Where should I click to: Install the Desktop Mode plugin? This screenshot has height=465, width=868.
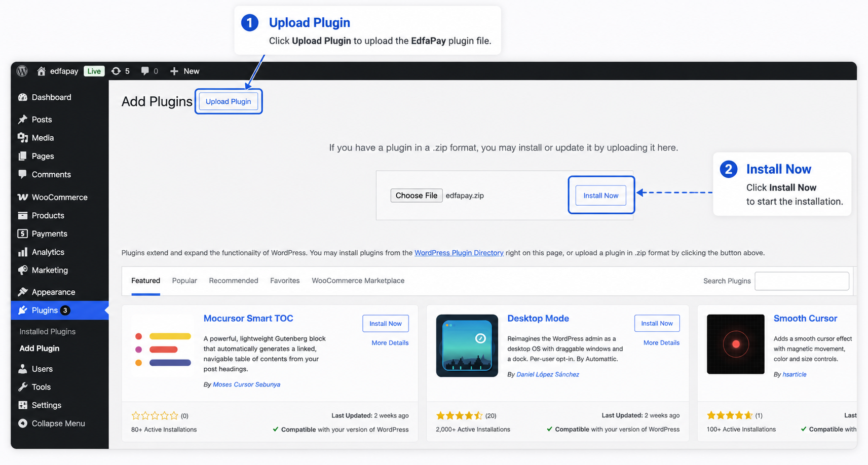click(657, 323)
